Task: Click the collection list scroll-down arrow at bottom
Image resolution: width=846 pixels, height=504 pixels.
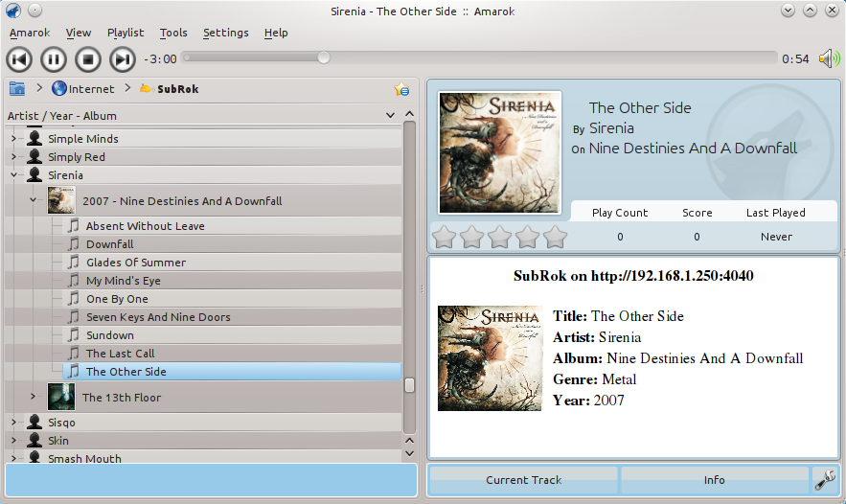Action: (x=409, y=454)
